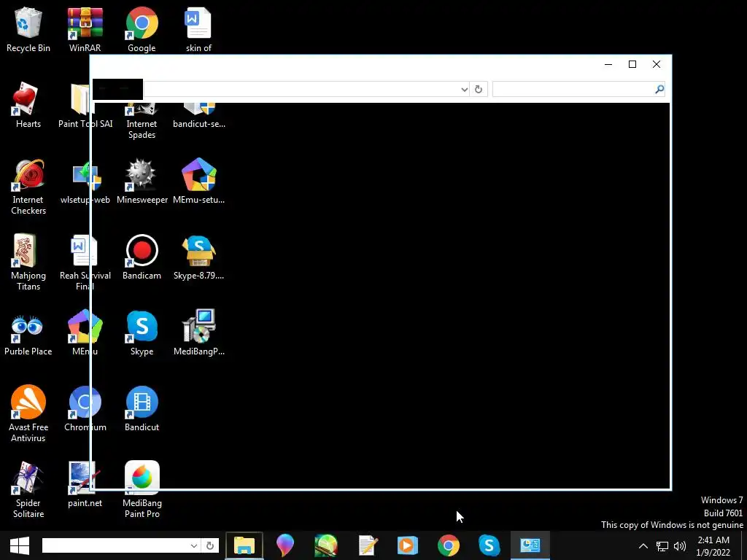Open the media player taskbar icon

(407, 545)
